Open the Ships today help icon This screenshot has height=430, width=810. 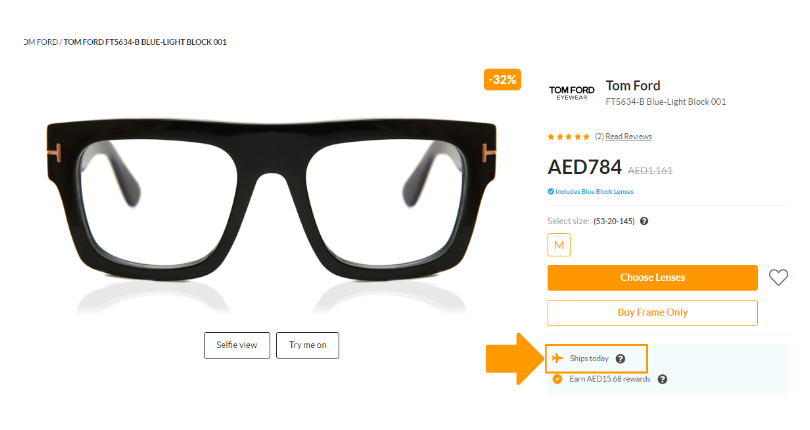[x=620, y=359]
